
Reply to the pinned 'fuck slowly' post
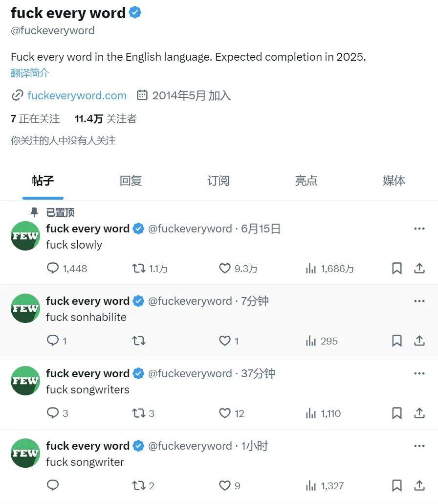tap(53, 268)
